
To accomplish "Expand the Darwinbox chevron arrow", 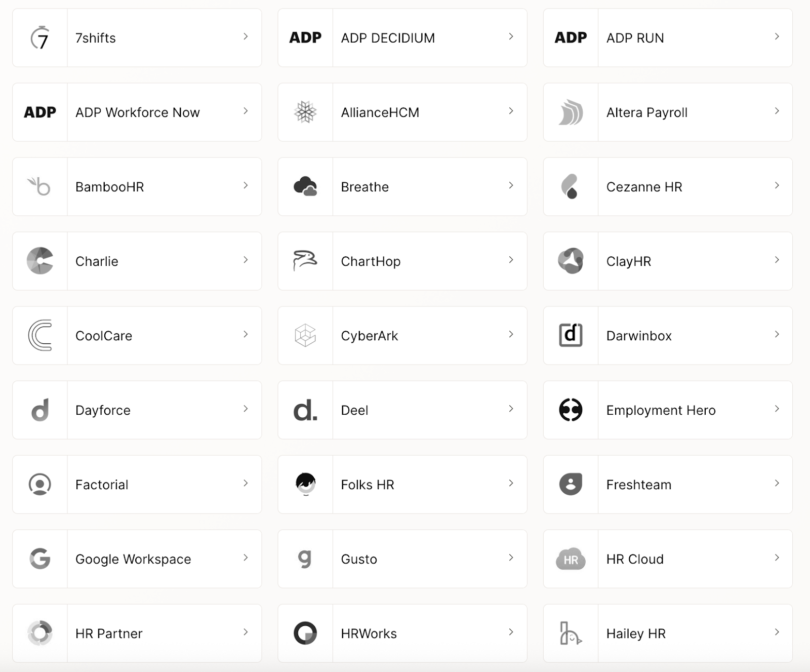I will pos(777,334).
